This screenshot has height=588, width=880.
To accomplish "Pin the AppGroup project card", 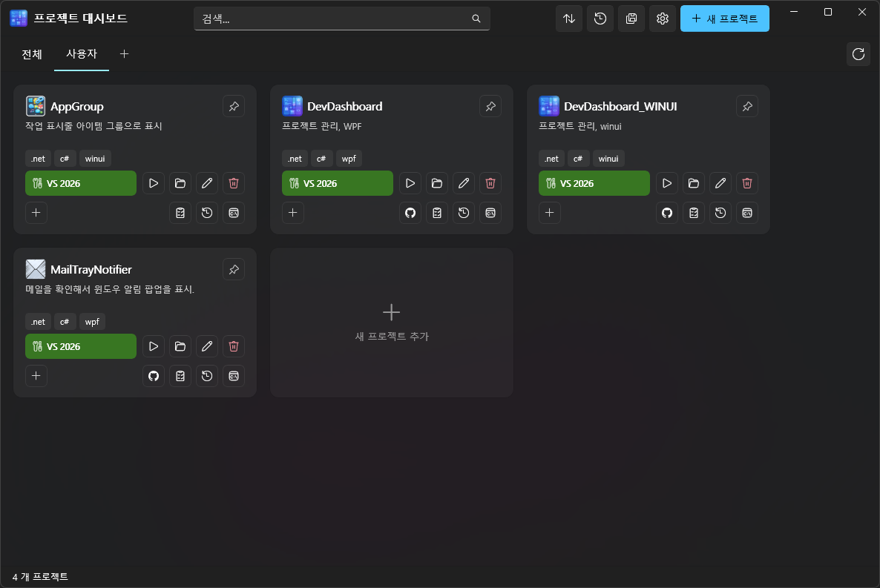I will point(234,106).
